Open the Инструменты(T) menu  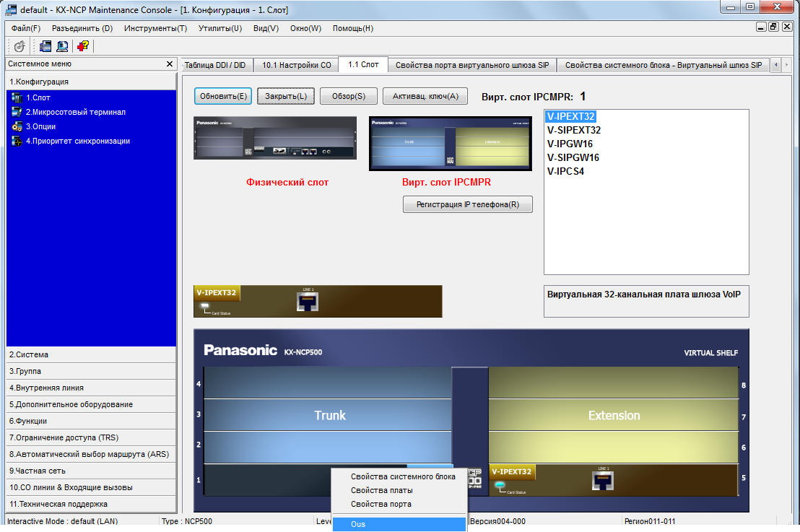pos(155,28)
